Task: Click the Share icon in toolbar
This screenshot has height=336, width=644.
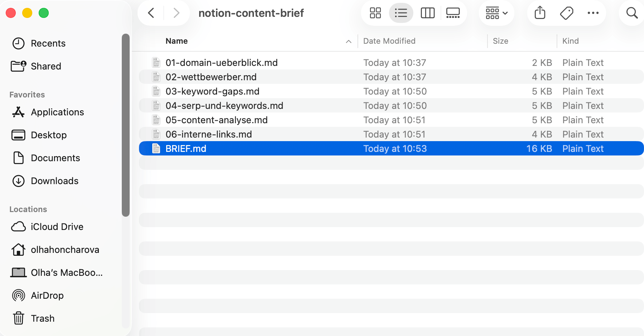Action: pyautogui.click(x=540, y=13)
